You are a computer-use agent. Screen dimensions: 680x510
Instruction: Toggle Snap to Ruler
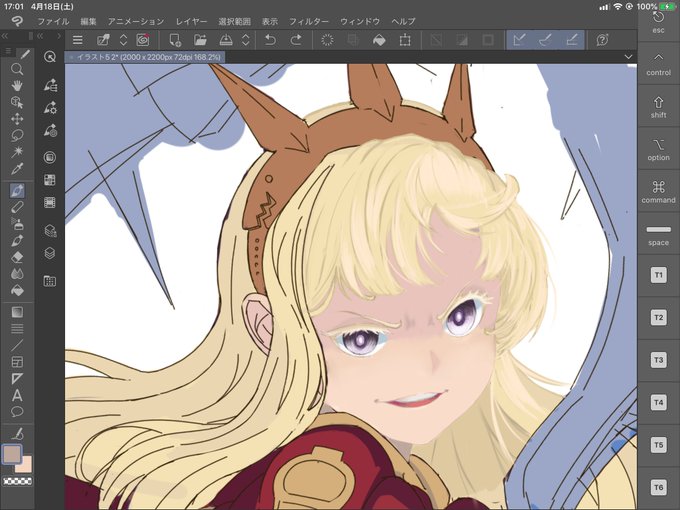click(519, 40)
